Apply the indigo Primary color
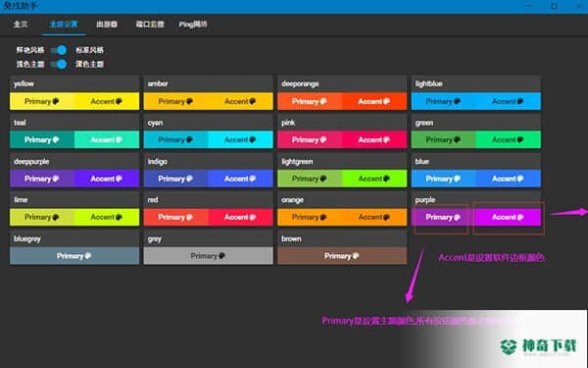588x368 pixels. click(175, 179)
